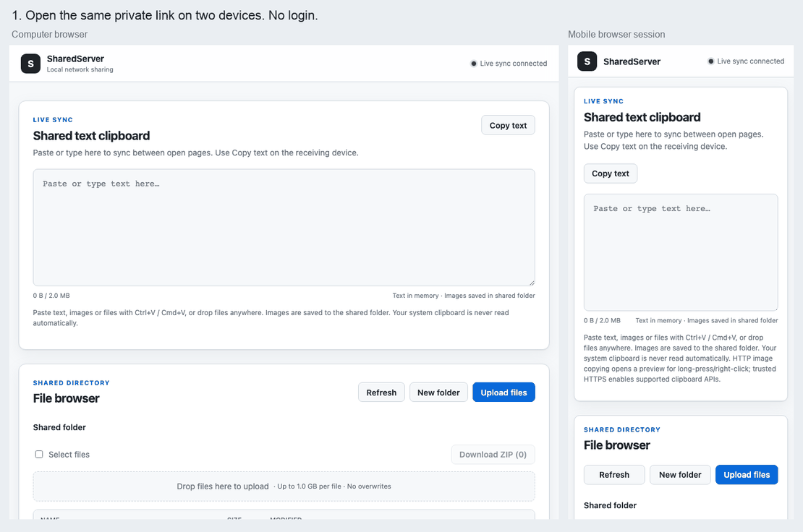Tick the Select files checkbox

point(39,454)
